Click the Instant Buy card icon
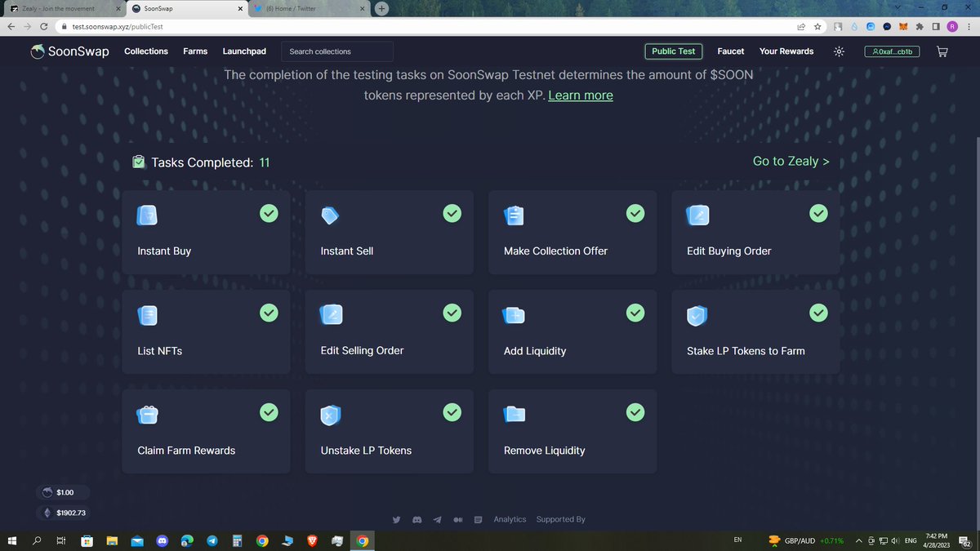The image size is (980, 551). pyautogui.click(x=148, y=215)
